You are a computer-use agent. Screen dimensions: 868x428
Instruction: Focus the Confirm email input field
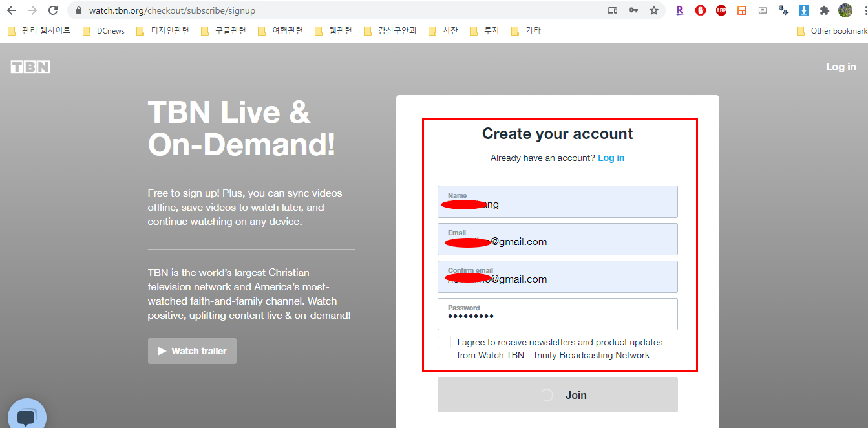coord(558,277)
